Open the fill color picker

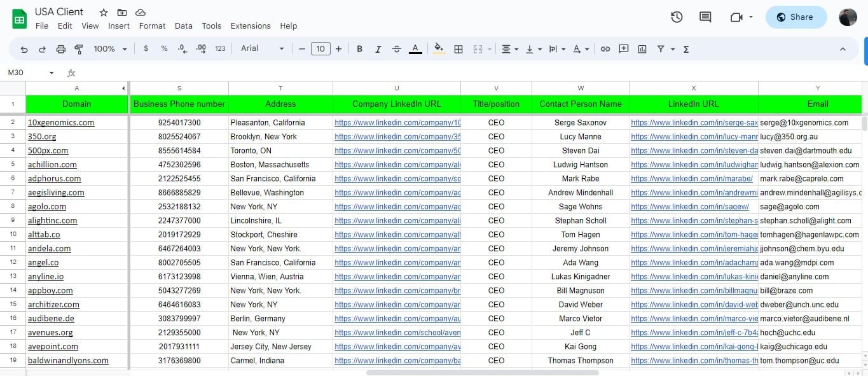pos(438,49)
